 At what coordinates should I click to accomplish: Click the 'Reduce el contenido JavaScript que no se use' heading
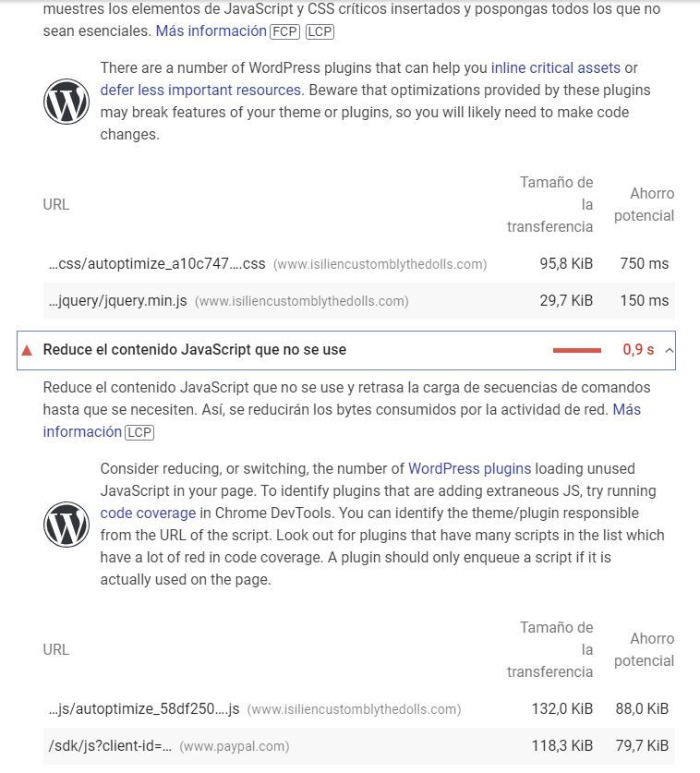(195, 349)
